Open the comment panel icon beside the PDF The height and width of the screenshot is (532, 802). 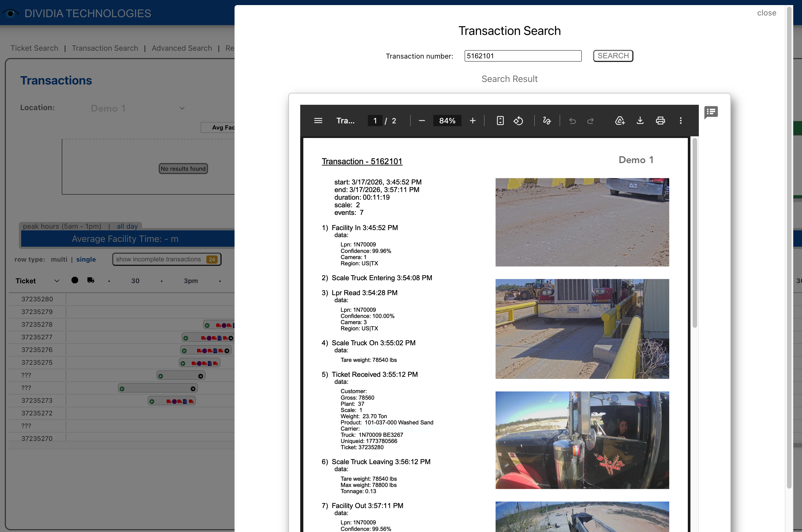click(x=711, y=112)
